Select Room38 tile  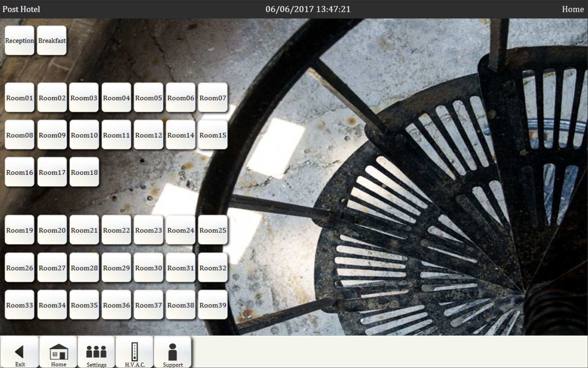pos(181,305)
